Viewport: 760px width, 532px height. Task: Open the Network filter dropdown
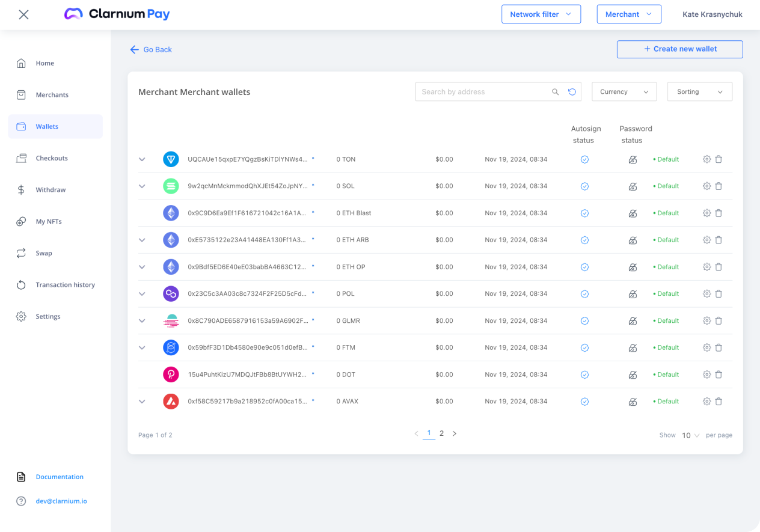[x=541, y=14]
